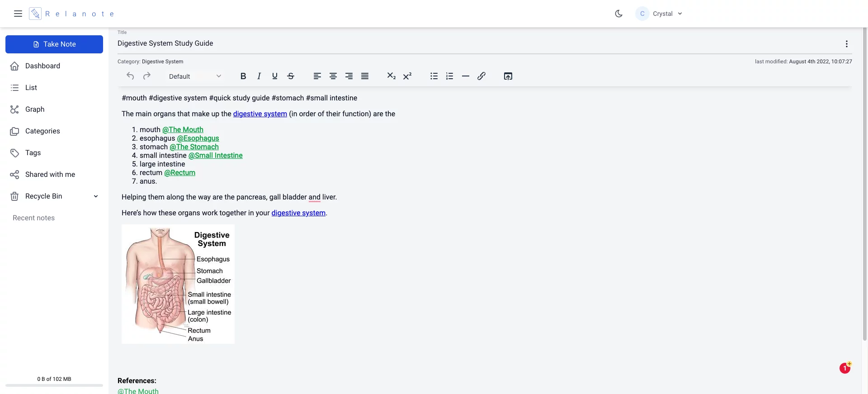Go to Dashboard in sidebar
The image size is (868, 394).
point(42,66)
